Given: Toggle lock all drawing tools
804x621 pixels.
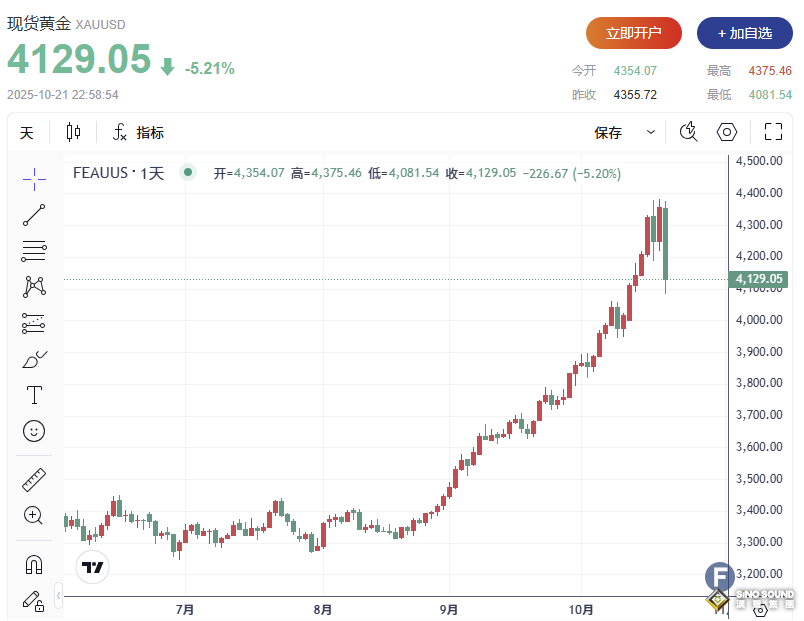Looking at the screenshot, I should coord(34,601).
